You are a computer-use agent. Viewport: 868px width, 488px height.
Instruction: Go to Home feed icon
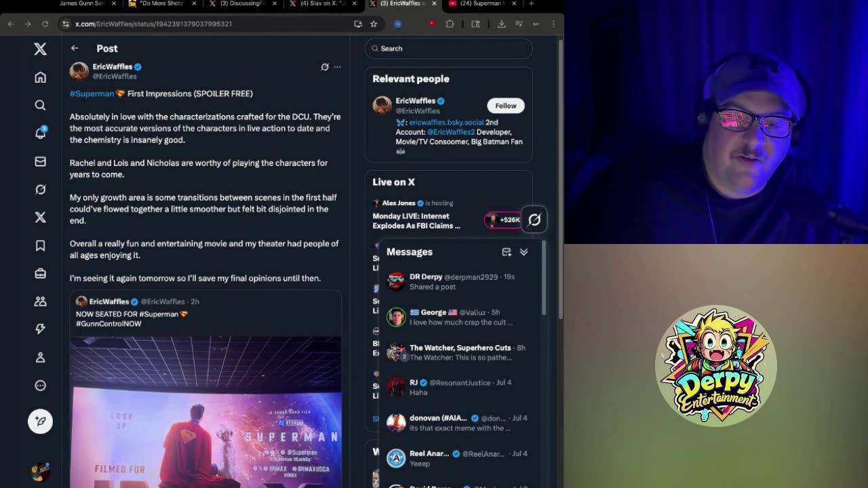40,77
